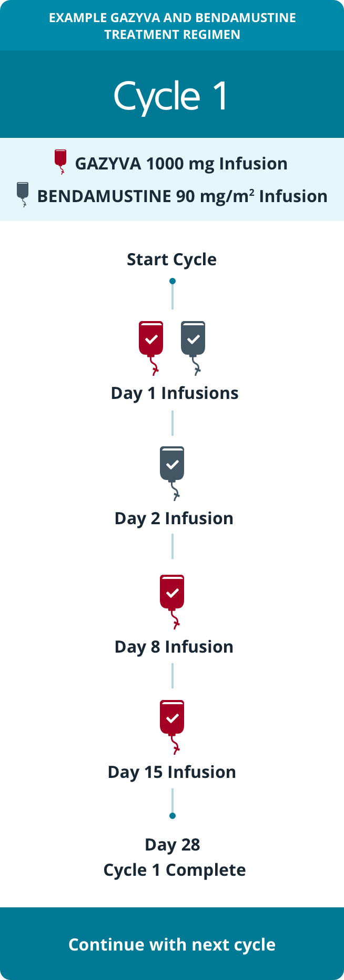
Task: Click the Day 1 Infusions label
Action: click(x=175, y=393)
